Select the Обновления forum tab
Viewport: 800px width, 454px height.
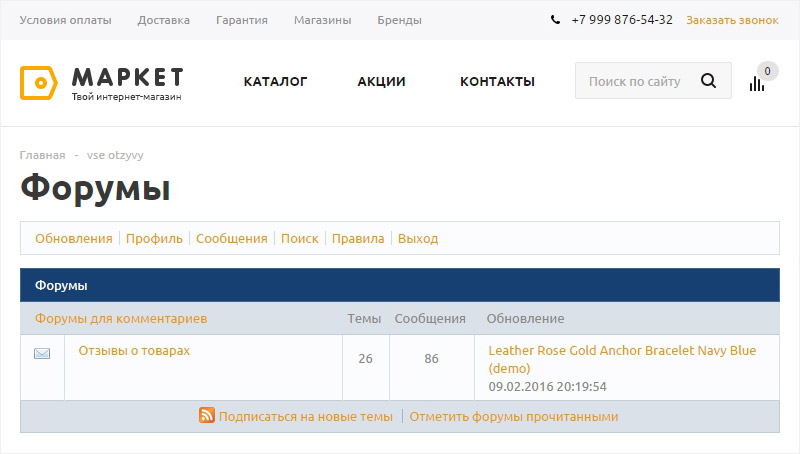click(x=73, y=239)
